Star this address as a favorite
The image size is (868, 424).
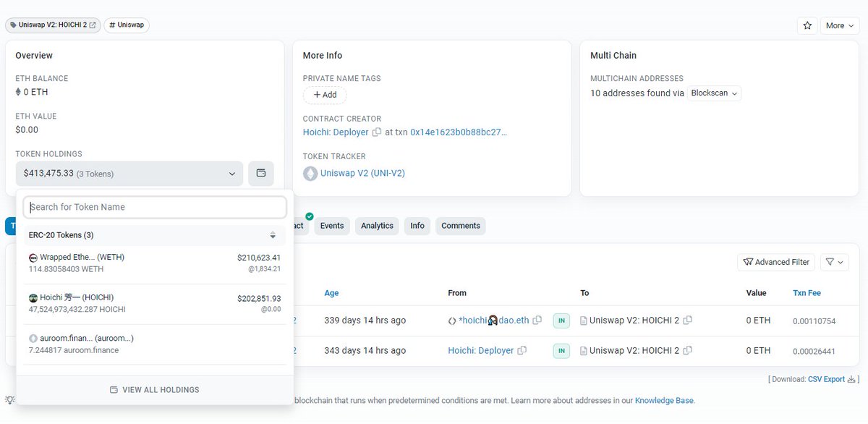coord(807,25)
